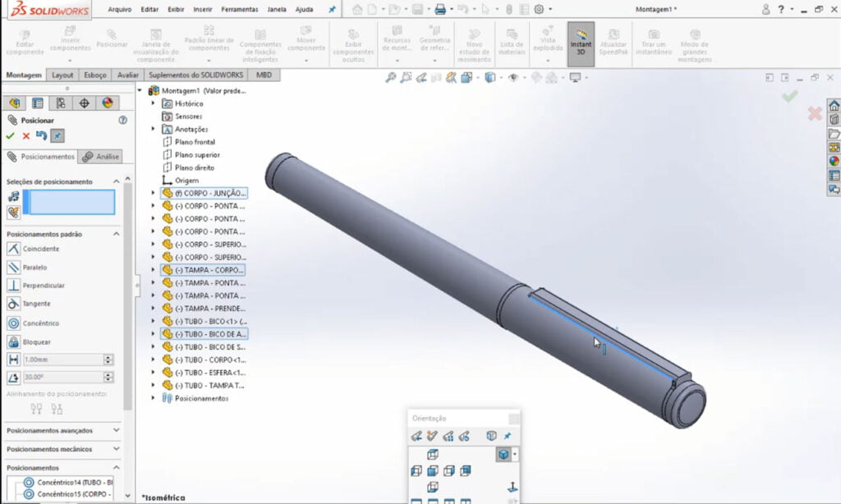The height and width of the screenshot is (504, 841).
Task: Click green confirmation checkmark in viewport corner
Action: [x=789, y=97]
